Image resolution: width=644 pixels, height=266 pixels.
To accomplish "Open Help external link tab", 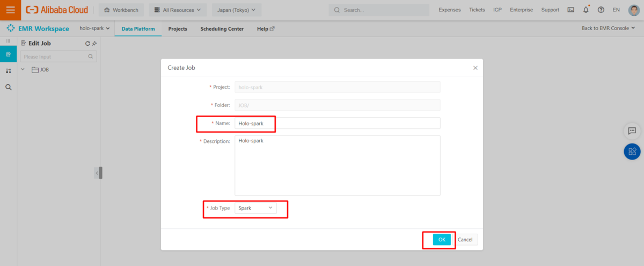I will click(x=266, y=28).
